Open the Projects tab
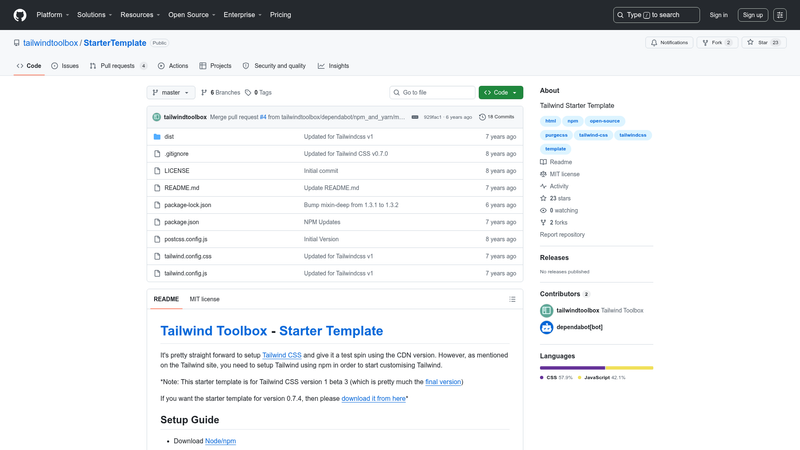Screen dimensions: 800x450 (x=215, y=66)
